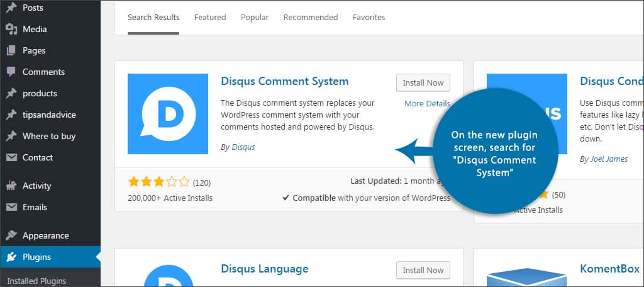This screenshot has height=287, width=644.
Task: Select the Plugins menu item
Action: pos(50,257)
